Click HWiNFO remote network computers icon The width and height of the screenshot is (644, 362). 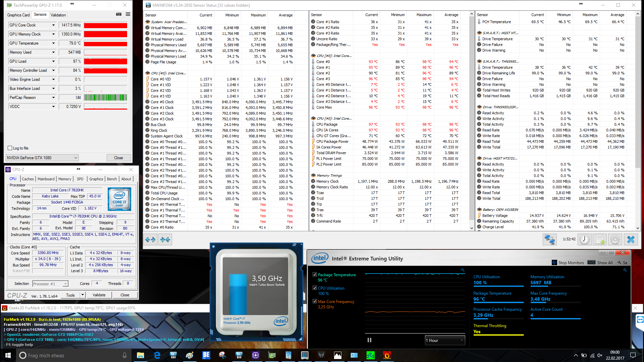tap(549, 239)
